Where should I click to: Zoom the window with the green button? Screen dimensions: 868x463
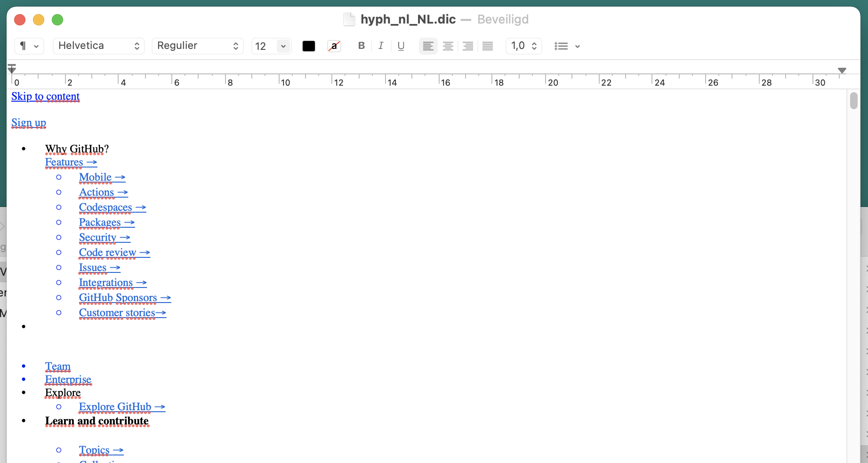pyautogui.click(x=57, y=20)
